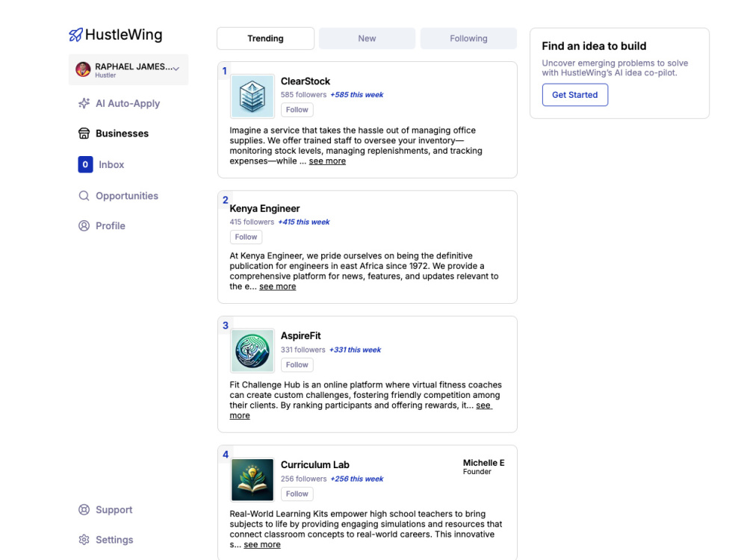This screenshot has width=747, height=560.
Task: Expand ClearStock description with see more
Action: point(327,161)
